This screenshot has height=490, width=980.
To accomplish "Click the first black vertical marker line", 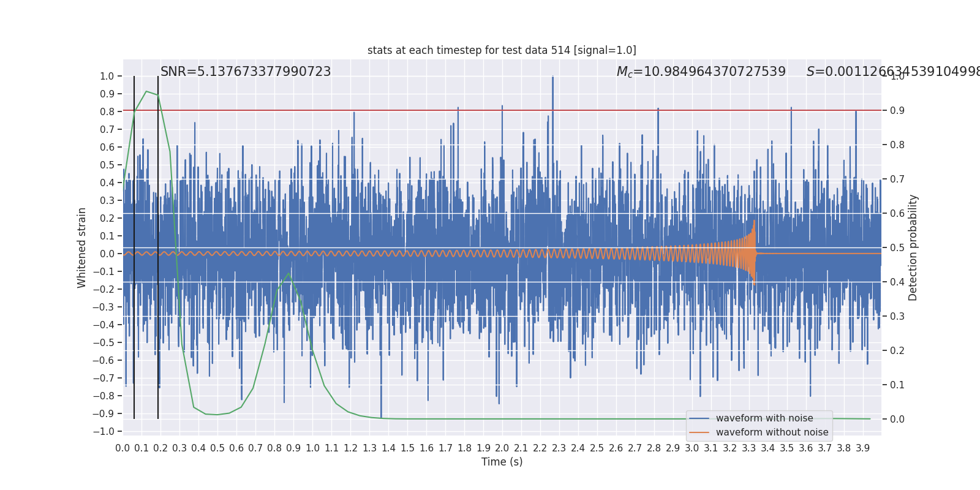I will point(134,247).
